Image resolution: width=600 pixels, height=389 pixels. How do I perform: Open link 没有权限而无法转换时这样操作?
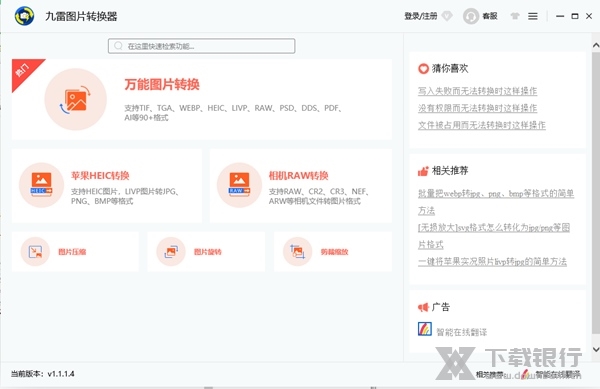[477, 108]
